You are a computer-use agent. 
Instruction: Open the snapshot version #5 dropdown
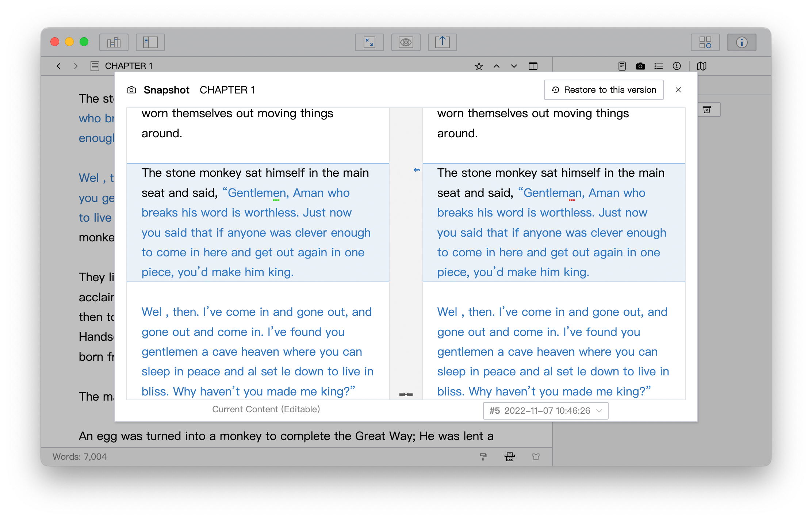pyautogui.click(x=545, y=411)
